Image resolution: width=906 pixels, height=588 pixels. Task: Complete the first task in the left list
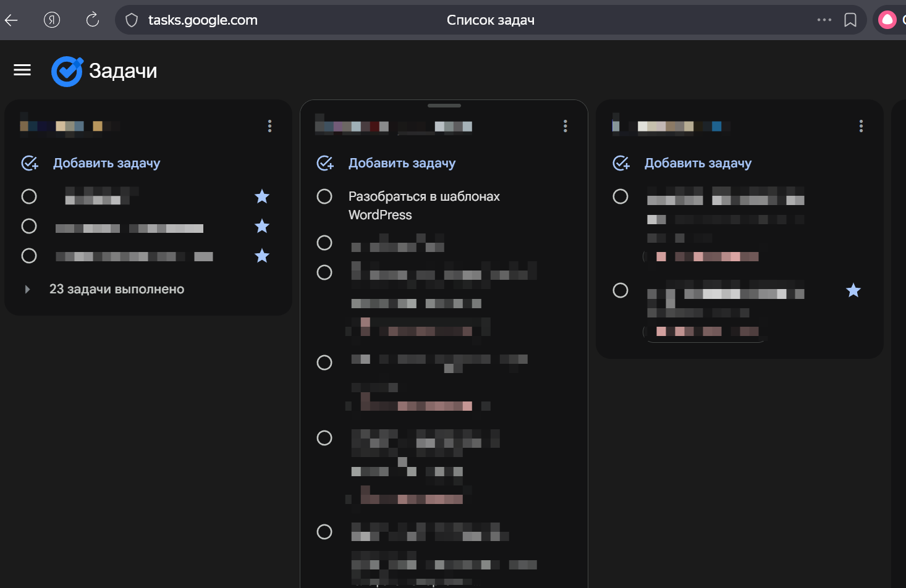click(29, 196)
